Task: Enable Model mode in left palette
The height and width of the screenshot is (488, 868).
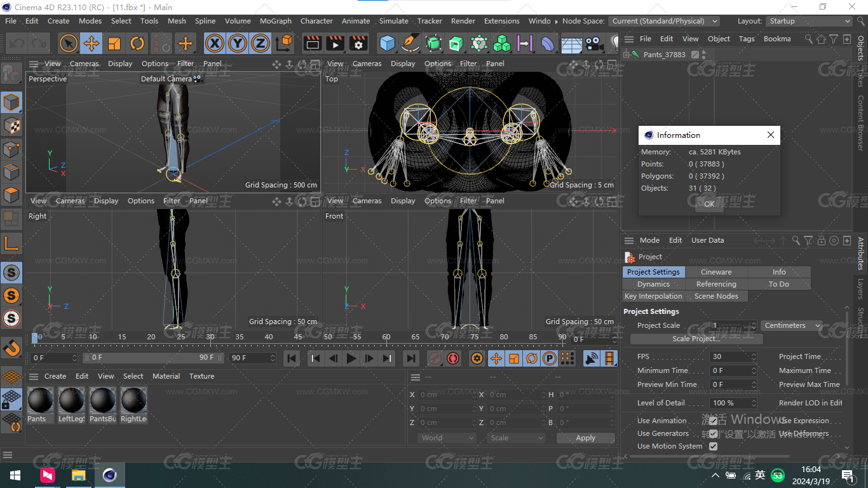Action: tap(11, 102)
